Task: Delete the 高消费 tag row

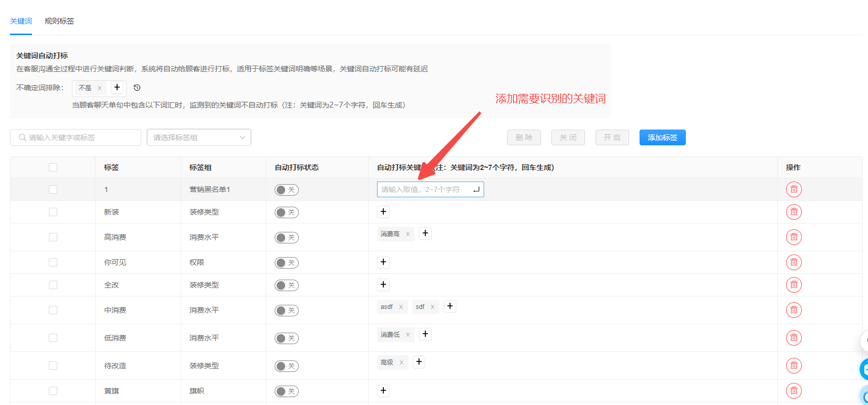Action: 793,237
